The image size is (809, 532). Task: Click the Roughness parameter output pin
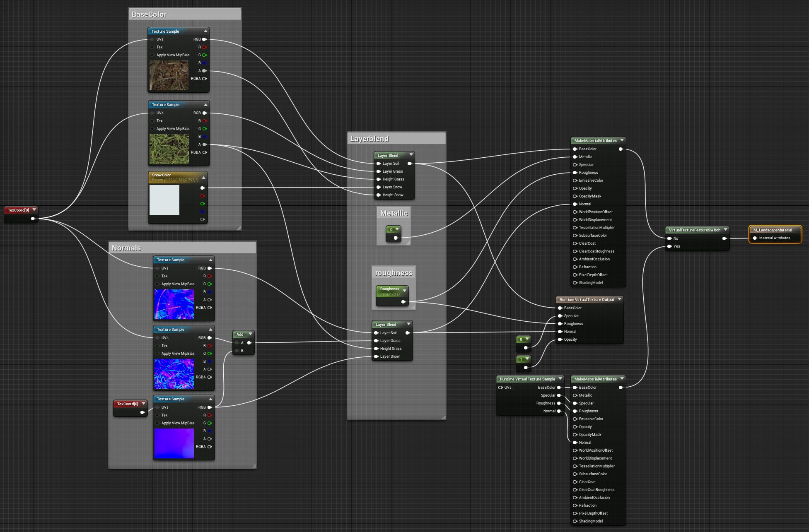(403, 302)
